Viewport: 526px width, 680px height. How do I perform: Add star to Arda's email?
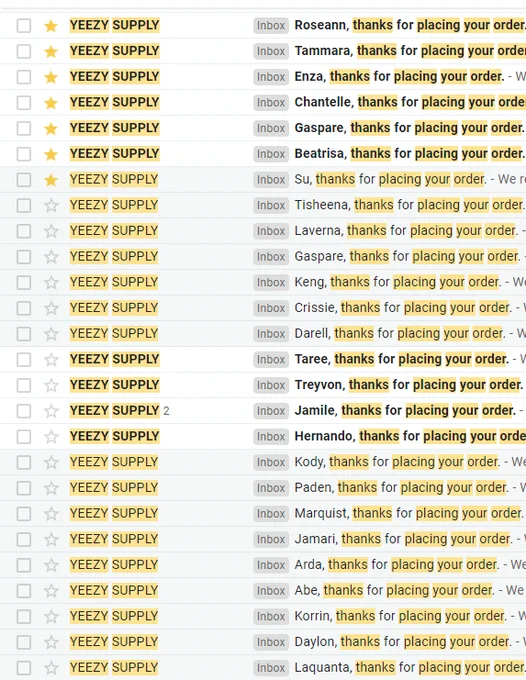tap(51, 565)
